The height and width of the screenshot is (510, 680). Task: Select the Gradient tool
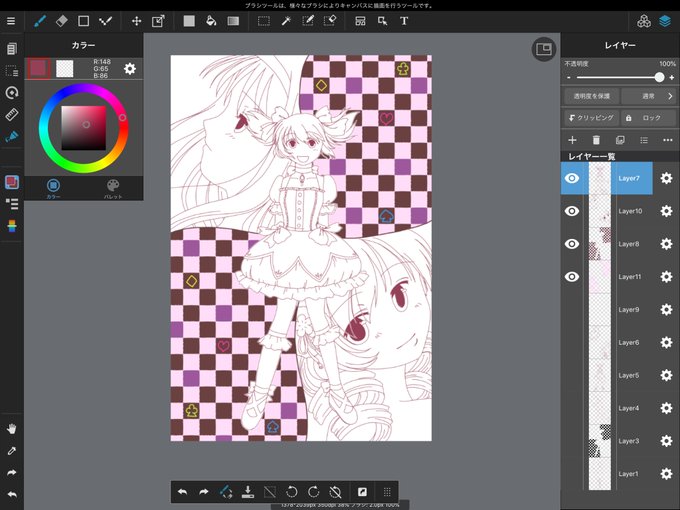point(233,21)
